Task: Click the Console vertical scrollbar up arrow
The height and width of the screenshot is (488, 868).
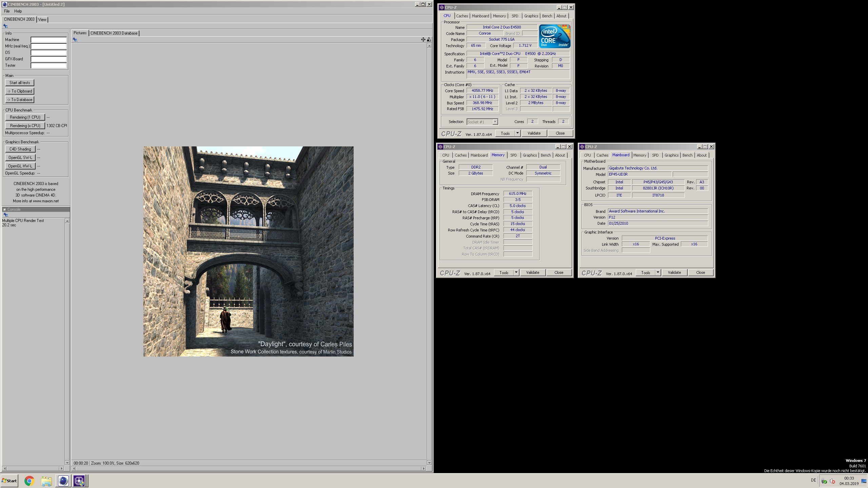Action: pyautogui.click(x=67, y=221)
